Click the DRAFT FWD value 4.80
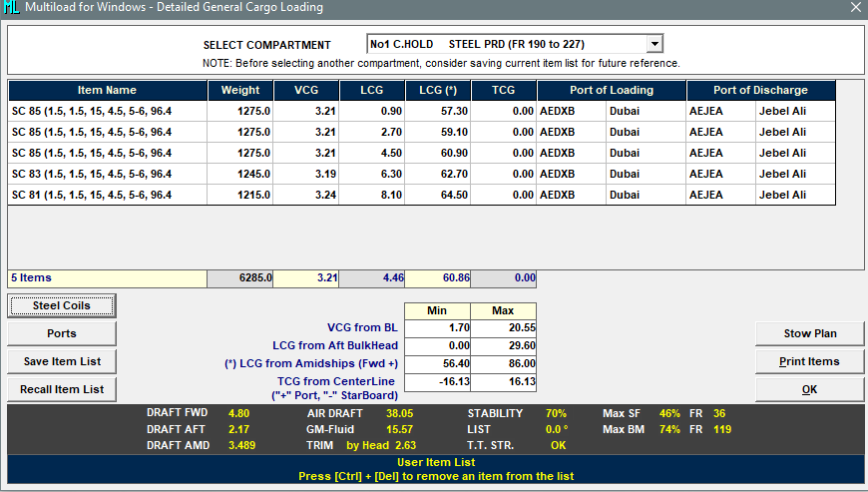The height and width of the screenshot is (492, 868). click(x=239, y=413)
